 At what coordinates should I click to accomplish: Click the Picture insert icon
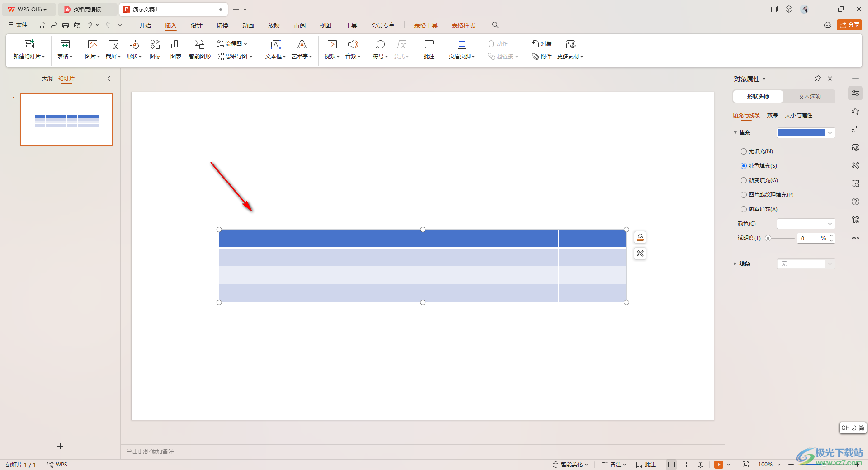click(x=93, y=44)
